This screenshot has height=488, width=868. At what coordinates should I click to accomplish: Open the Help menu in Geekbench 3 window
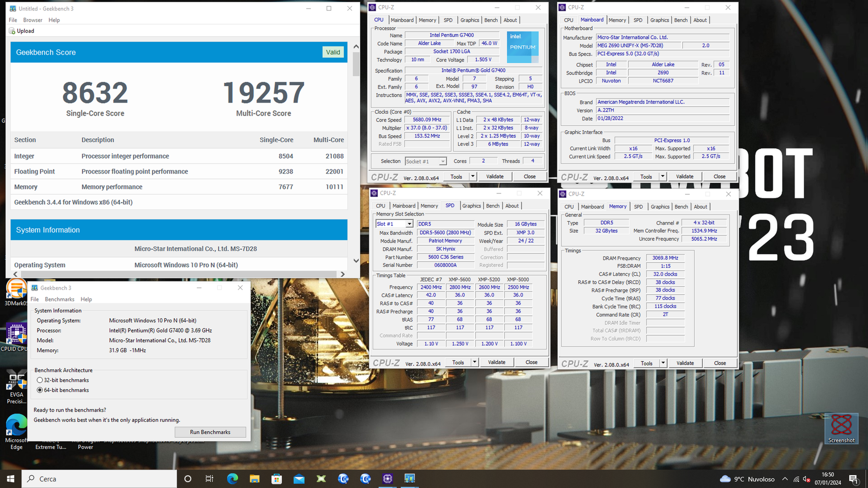click(x=86, y=299)
